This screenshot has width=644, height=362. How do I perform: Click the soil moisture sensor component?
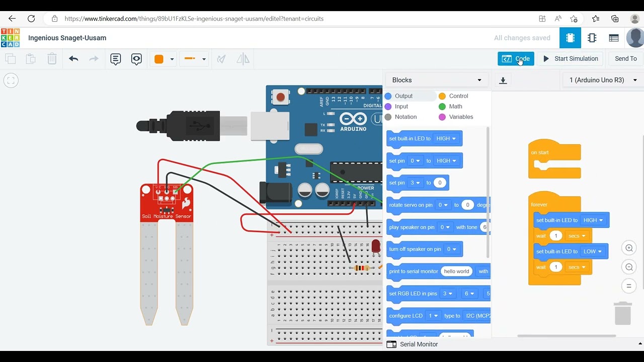[167, 254]
